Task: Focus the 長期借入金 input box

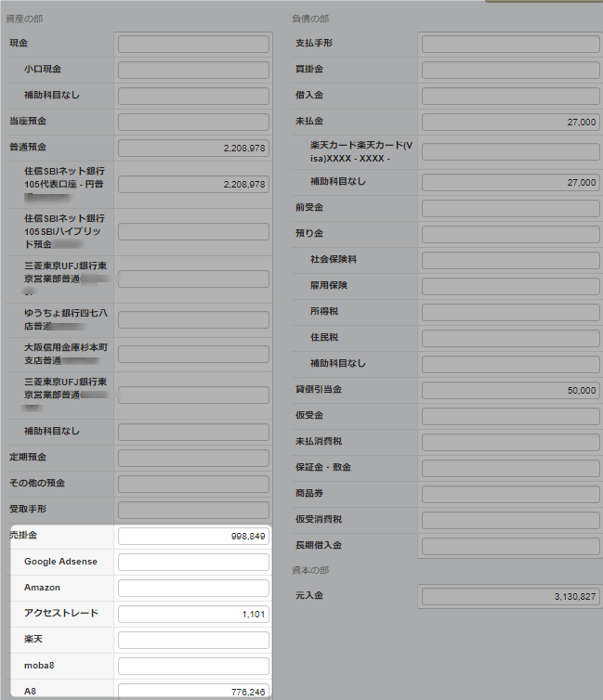Action: (510, 545)
